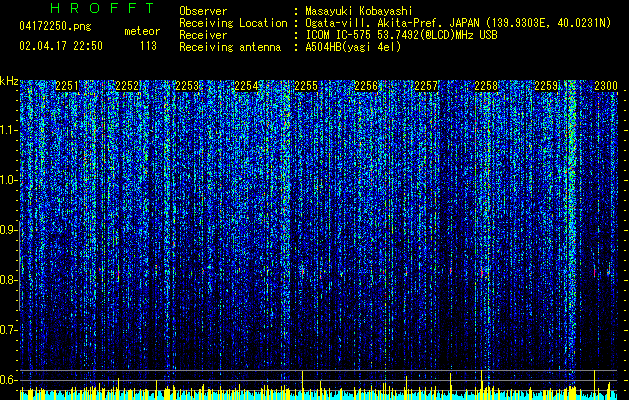Click the Receiving Location label

(x=233, y=23)
